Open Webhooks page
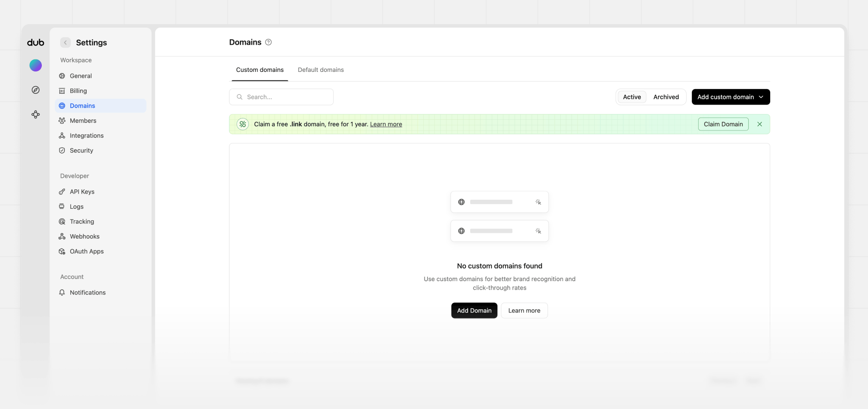Image resolution: width=868 pixels, height=409 pixels. click(x=100, y=236)
